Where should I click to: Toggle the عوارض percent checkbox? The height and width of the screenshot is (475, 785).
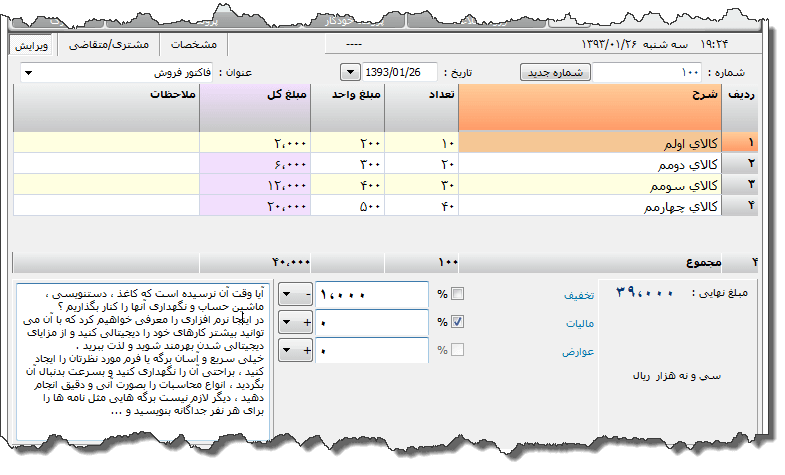coord(458,350)
